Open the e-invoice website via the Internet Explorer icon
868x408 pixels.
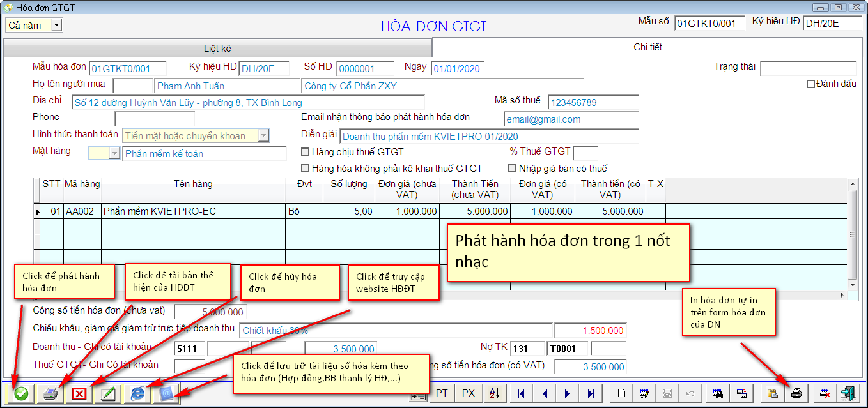click(x=137, y=393)
